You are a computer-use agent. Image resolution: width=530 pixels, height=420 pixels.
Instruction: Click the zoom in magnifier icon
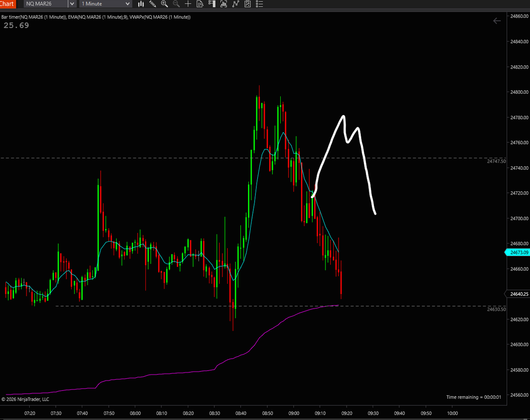[x=164, y=4]
